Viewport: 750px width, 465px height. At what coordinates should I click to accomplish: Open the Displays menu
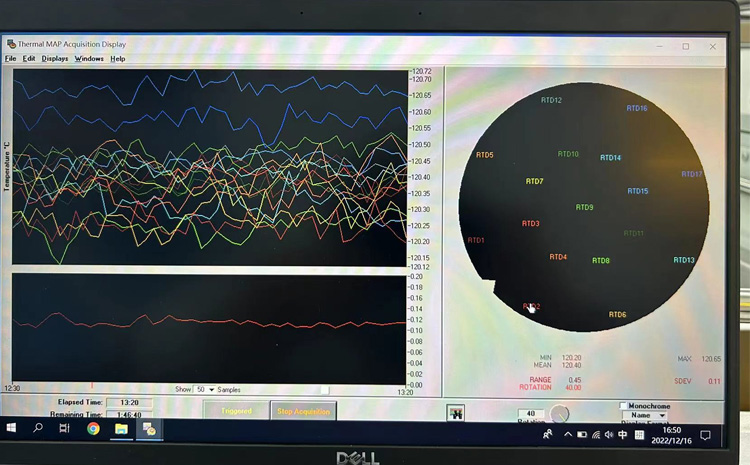[x=55, y=58]
